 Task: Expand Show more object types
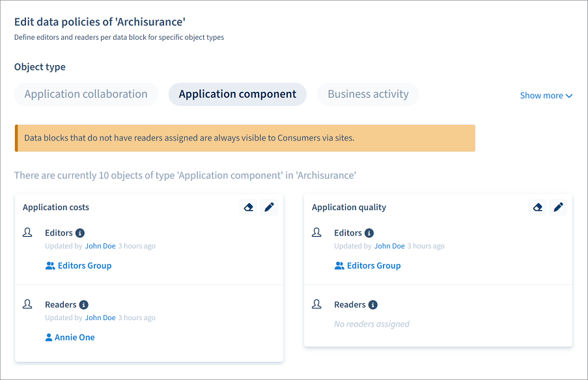(546, 96)
